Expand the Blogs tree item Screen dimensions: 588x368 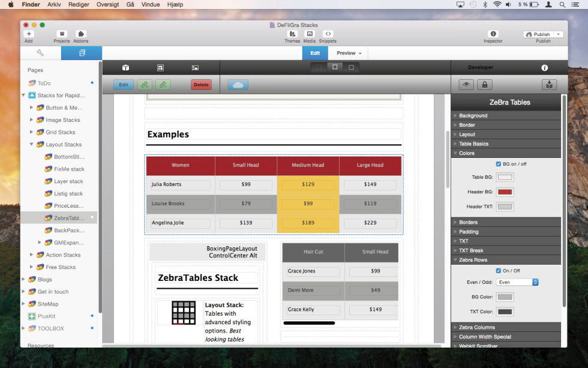pyautogui.click(x=23, y=279)
